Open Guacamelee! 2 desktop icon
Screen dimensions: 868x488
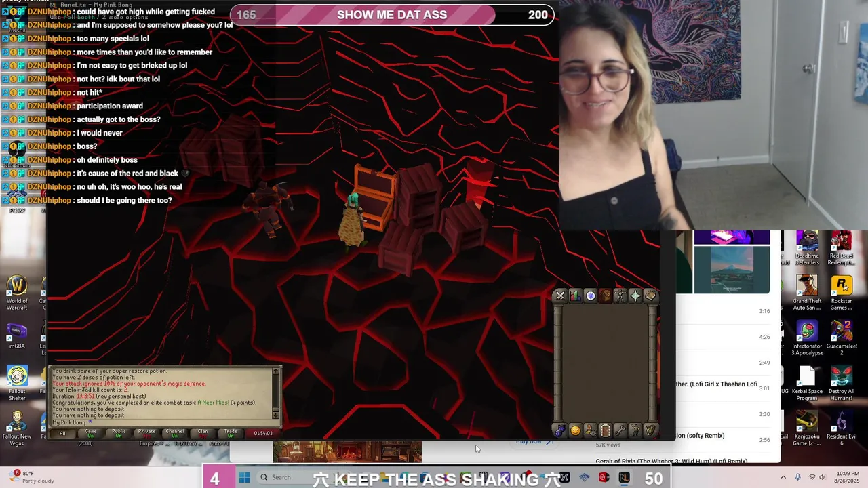[842, 338]
